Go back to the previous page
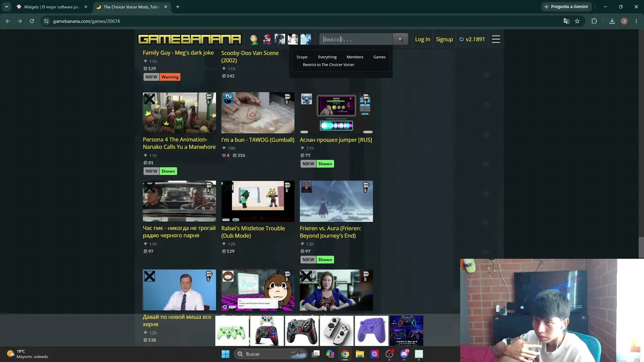644x362 pixels. 8,21
